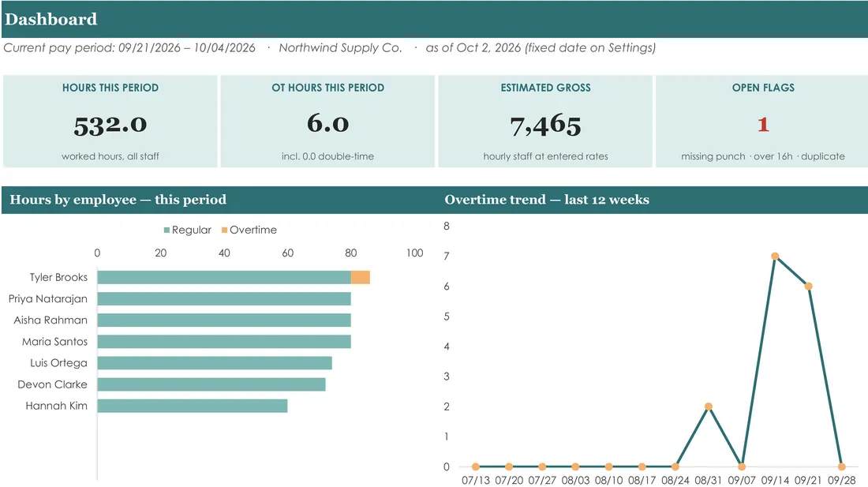
Task: Click 'Overtime trend — last 12 weeks' heading
Action: point(547,199)
